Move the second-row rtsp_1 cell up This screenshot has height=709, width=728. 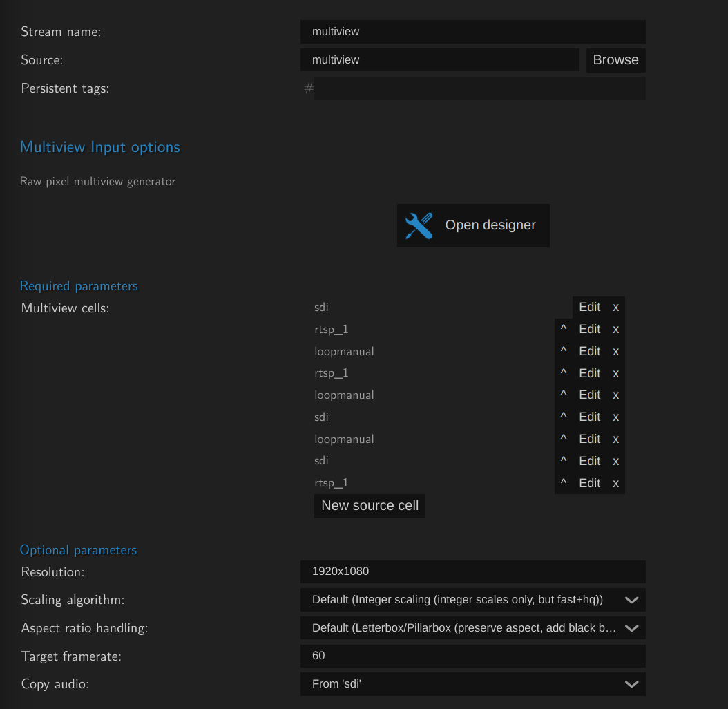(564, 330)
